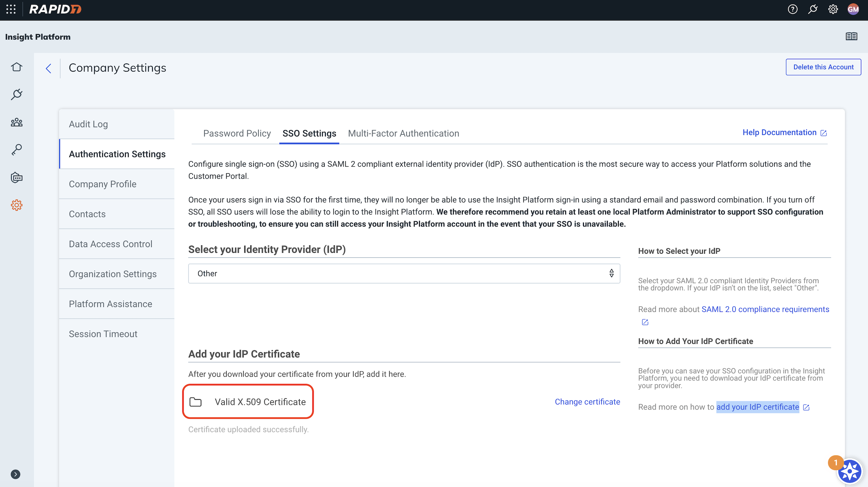Open user management people icon in sidebar
Screen dimensions: 868x487
click(17, 123)
